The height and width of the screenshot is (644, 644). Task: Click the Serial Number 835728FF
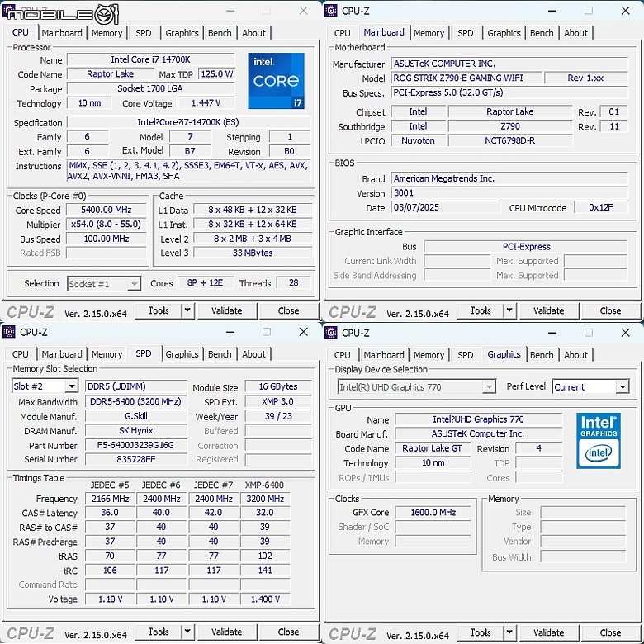(x=135, y=459)
